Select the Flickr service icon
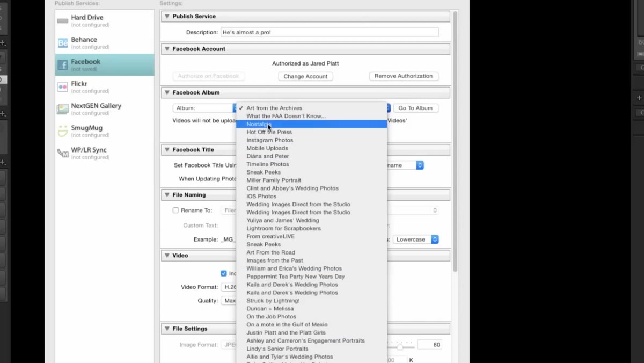644x363 pixels. [x=63, y=87]
